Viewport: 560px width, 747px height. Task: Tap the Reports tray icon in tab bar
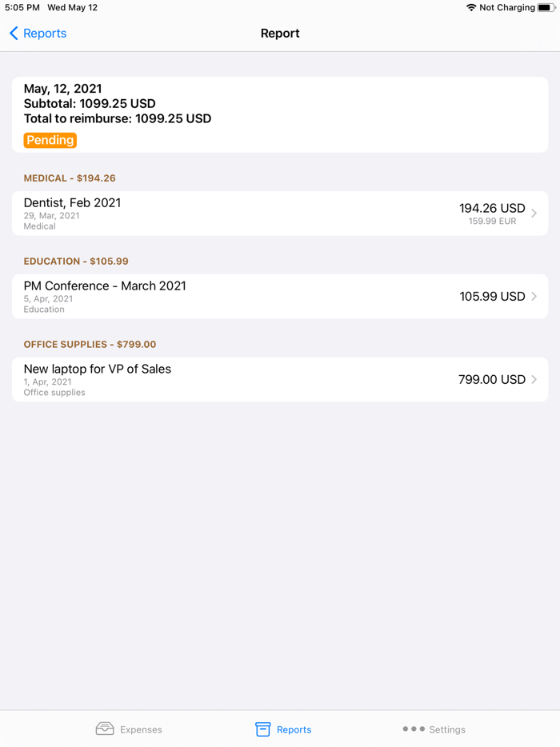click(x=262, y=729)
